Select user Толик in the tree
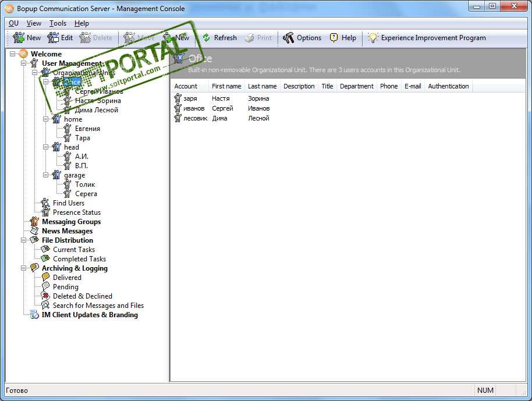The height and width of the screenshot is (401, 532). coord(85,184)
